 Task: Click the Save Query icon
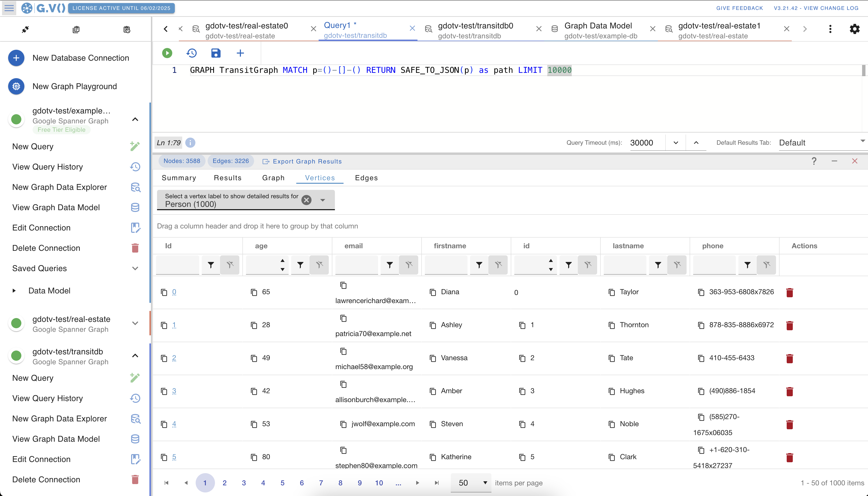(x=216, y=54)
